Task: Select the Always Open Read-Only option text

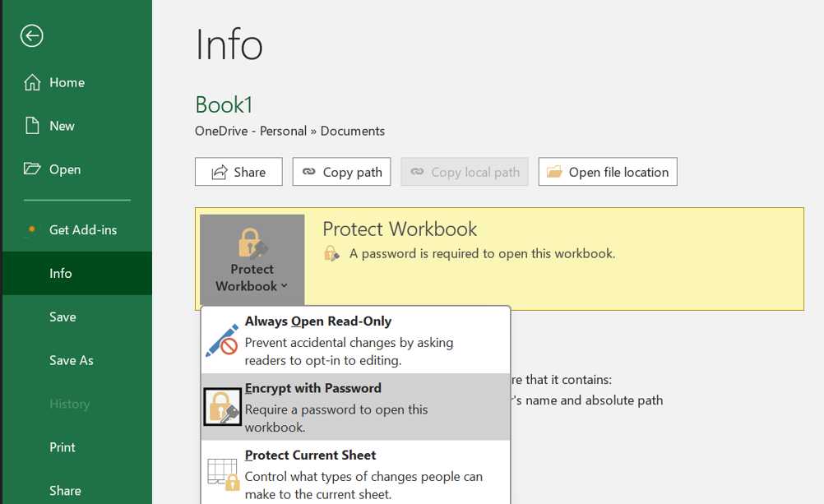Action: [317, 321]
